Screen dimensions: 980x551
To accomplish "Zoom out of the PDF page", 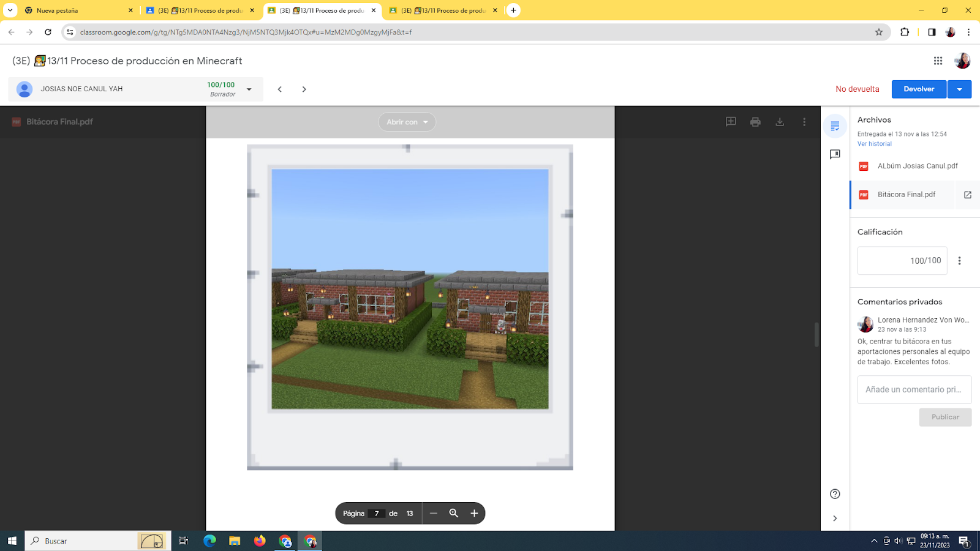I will [434, 513].
